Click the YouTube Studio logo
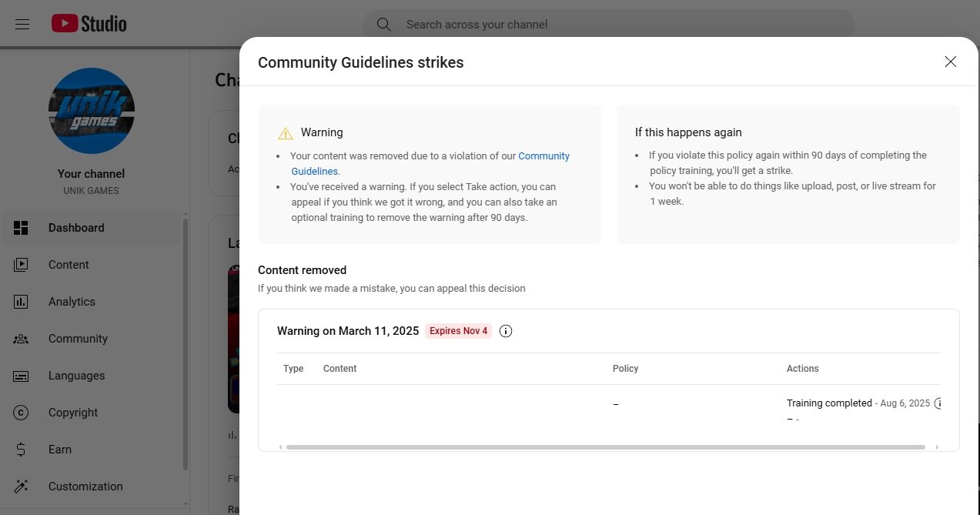 [x=89, y=24]
